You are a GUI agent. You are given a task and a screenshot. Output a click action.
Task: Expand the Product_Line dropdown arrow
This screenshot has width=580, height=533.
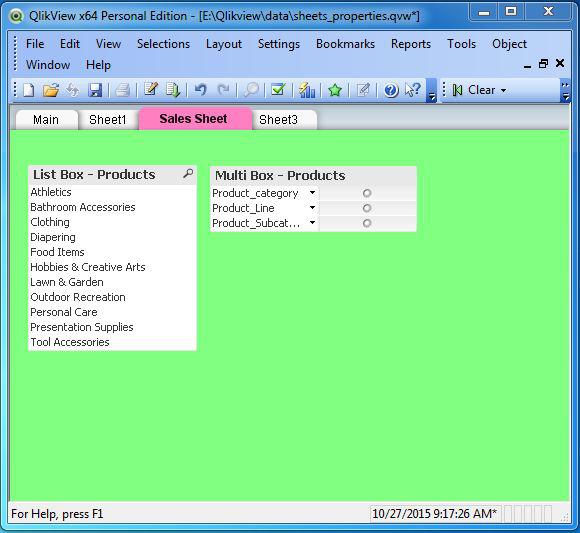pyautogui.click(x=312, y=208)
